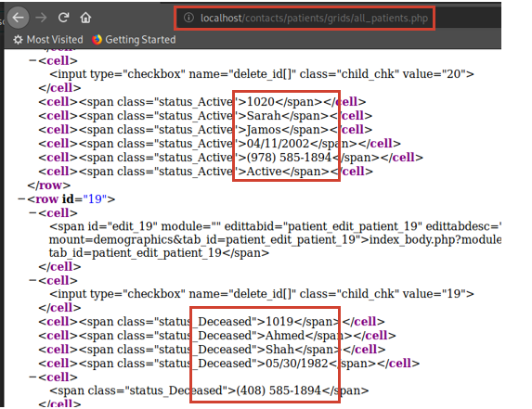Collapse the cell holding the edit_19 span
The image size is (532, 409).
click(32, 212)
